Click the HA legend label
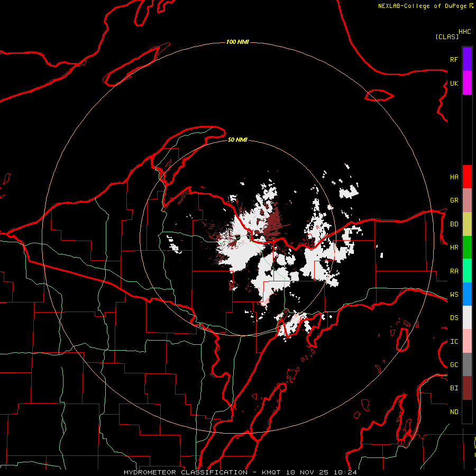The width and height of the screenshot is (476, 476). 454,177
